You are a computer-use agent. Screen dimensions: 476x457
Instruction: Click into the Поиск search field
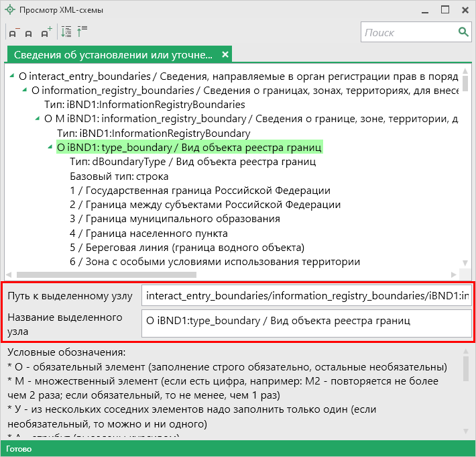point(408,32)
